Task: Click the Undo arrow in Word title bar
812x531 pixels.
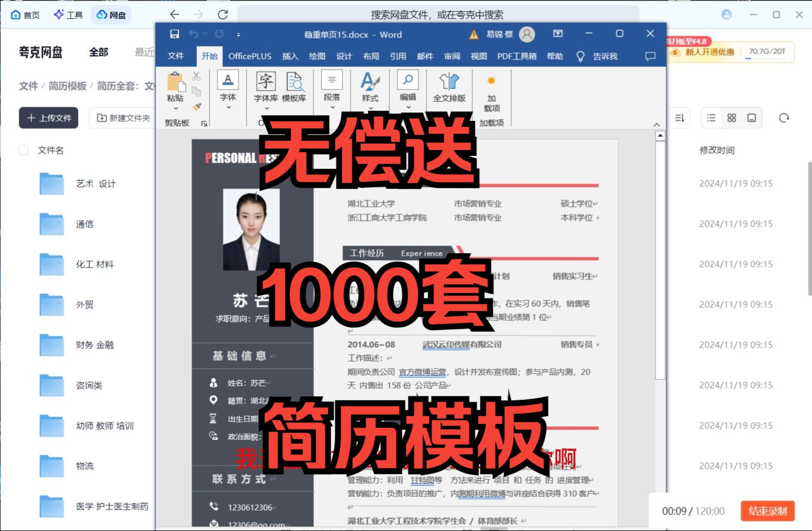Action: (x=193, y=34)
